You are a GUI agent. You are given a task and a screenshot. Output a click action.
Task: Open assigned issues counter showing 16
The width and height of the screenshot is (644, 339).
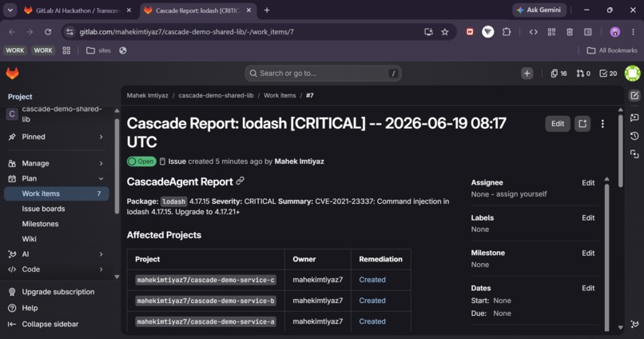tap(559, 74)
